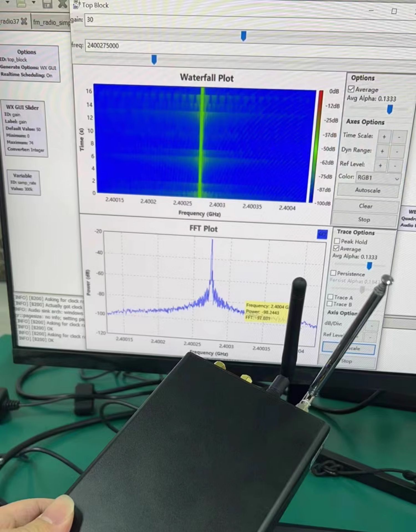The height and width of the screenshot is (532, 416).
Task: Enable the Persistence checkbox
Action: 333,273
